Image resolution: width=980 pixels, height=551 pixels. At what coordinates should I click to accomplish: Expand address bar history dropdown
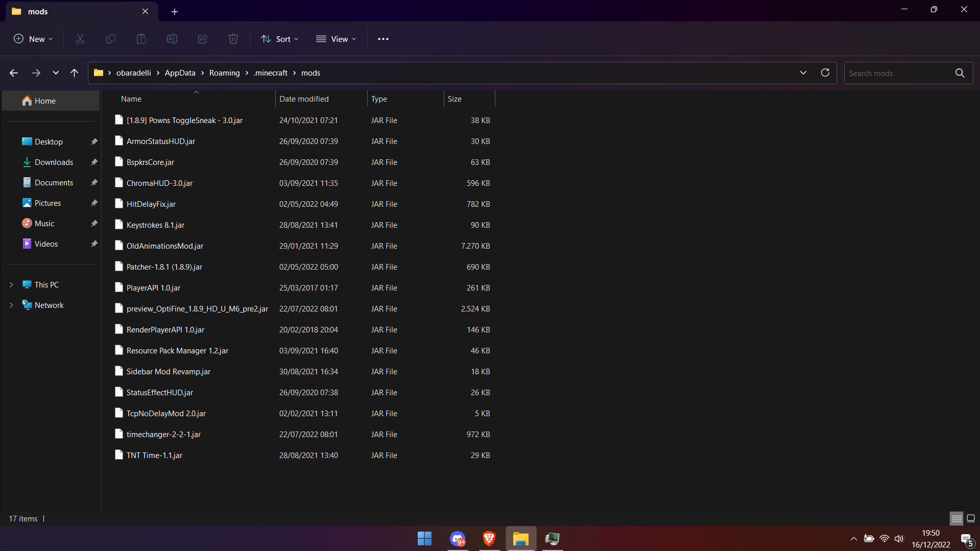(x=803, y=73)
